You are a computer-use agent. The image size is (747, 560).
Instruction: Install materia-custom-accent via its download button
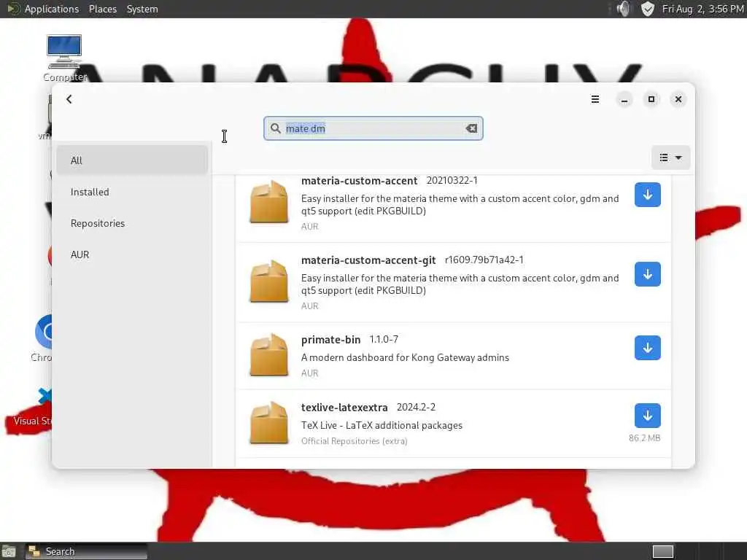648,195
